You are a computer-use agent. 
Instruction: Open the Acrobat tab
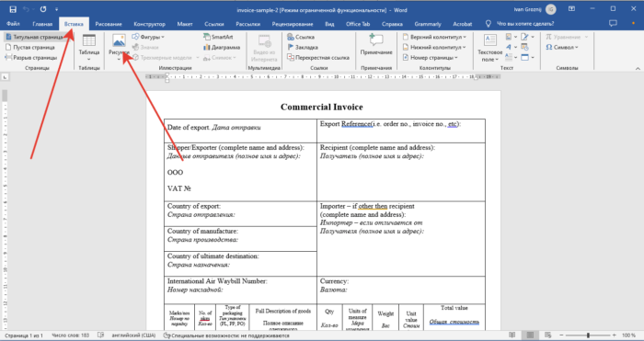[463, 24]
